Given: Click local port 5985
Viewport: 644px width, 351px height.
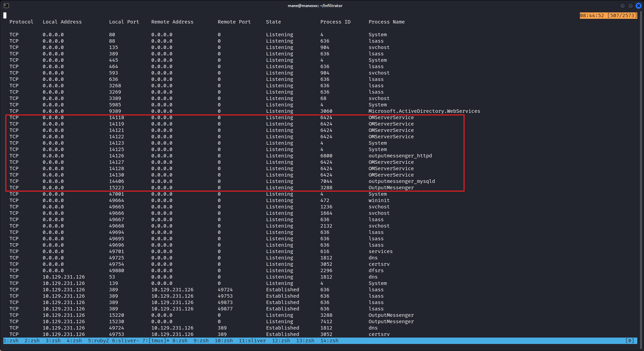Looking at the screenshot, I should click(x=115, y=105).
